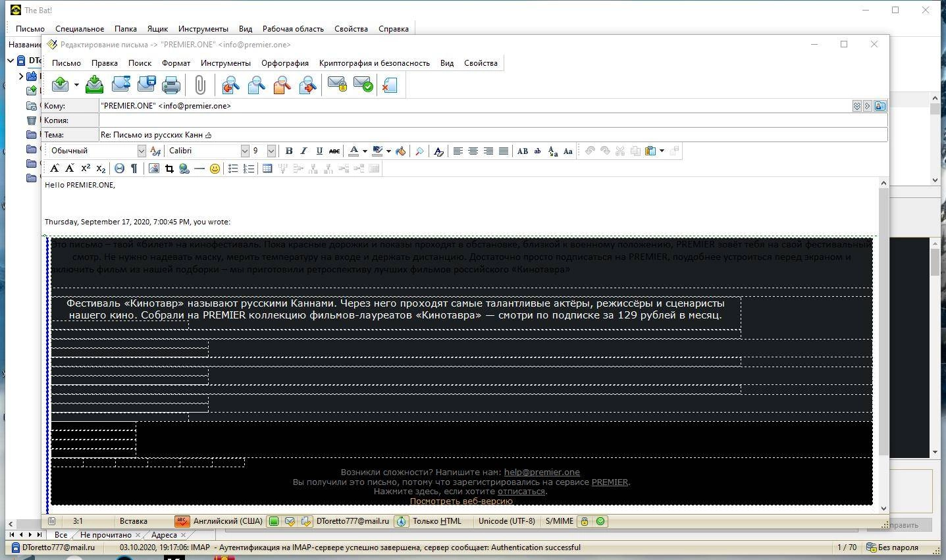Open address book icon beside Кому field
The width and height of the screenshot is (946, 560).
(x=880, y=106)
